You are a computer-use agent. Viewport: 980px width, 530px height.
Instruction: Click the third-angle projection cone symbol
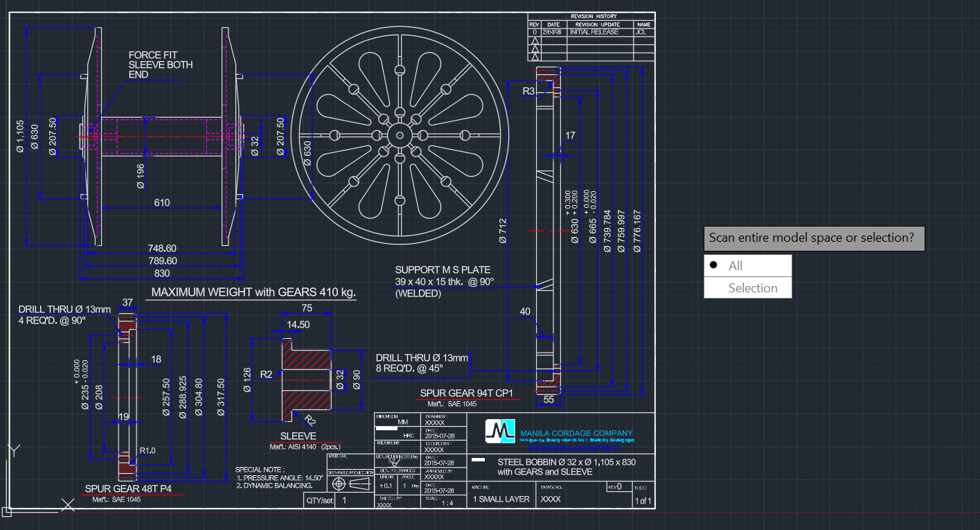click(358, 484)
